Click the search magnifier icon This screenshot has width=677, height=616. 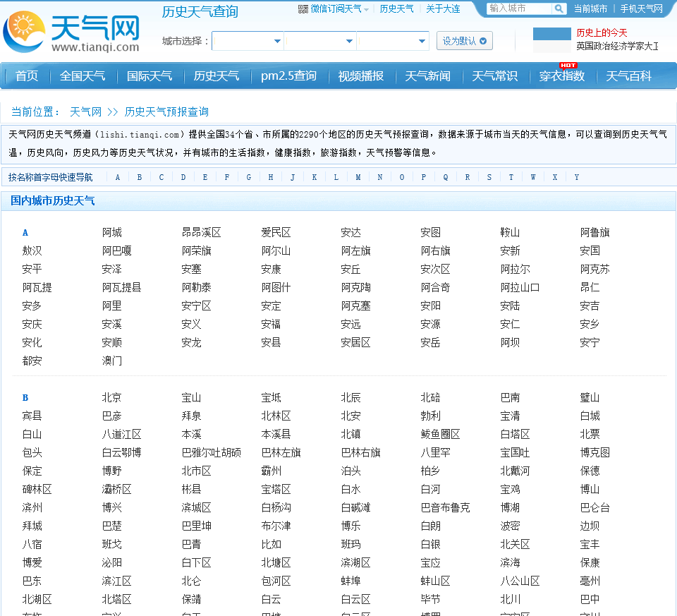(559, 9)
